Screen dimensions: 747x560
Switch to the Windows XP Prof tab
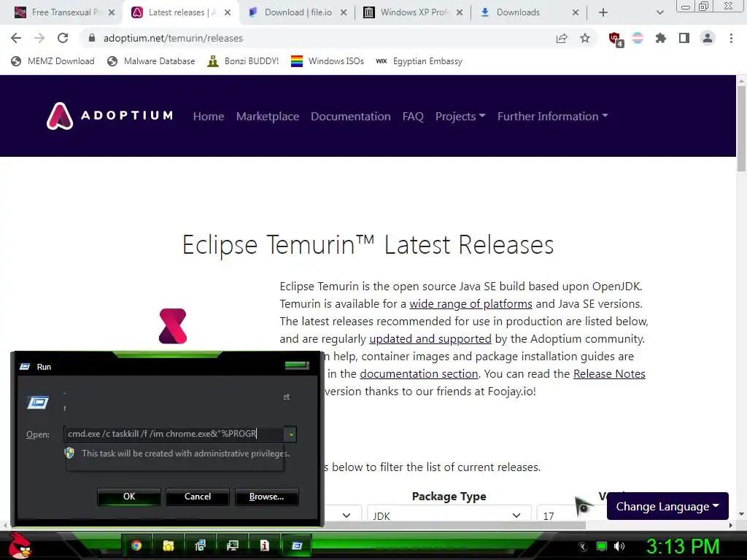coord(414,12)
